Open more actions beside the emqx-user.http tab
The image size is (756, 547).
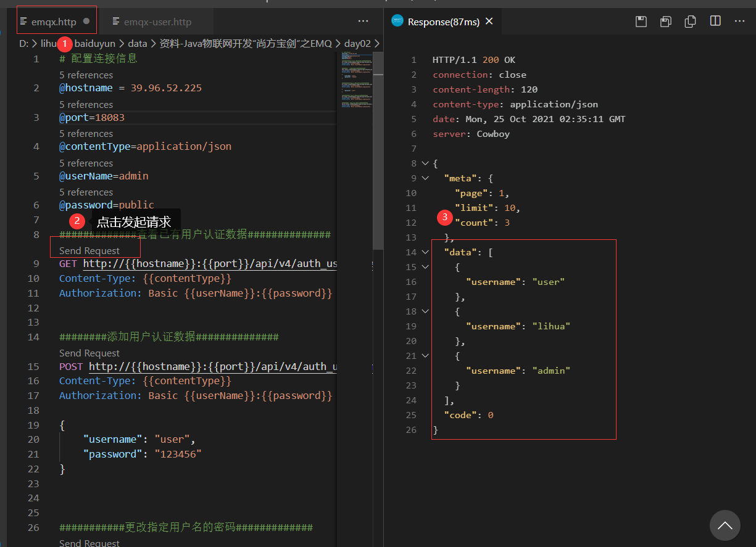point(363,22)
